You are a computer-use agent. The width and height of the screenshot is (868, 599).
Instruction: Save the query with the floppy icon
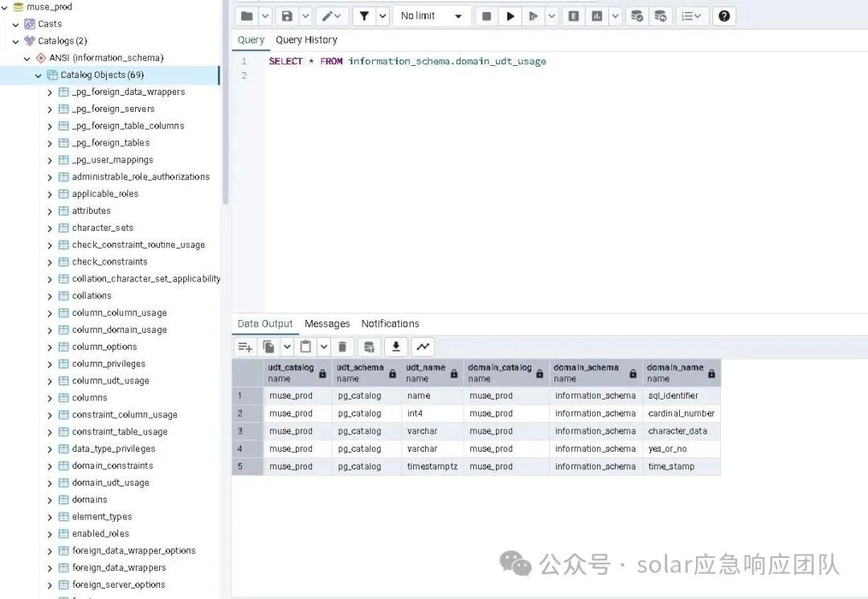pos(287,16)
